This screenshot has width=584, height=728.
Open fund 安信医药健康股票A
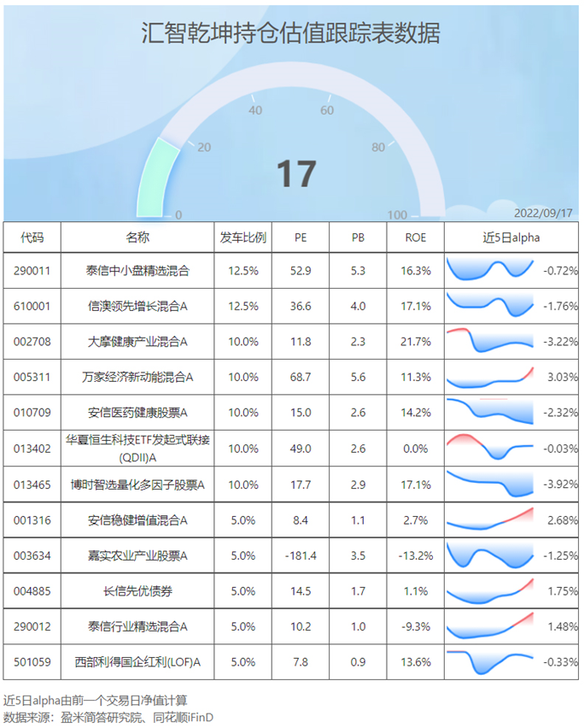(137, 413)
